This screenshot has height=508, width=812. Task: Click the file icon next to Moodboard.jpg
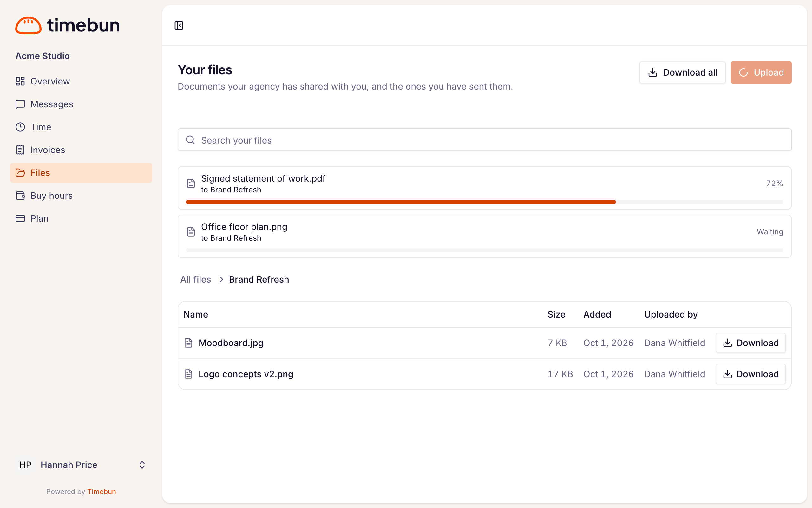189,343
